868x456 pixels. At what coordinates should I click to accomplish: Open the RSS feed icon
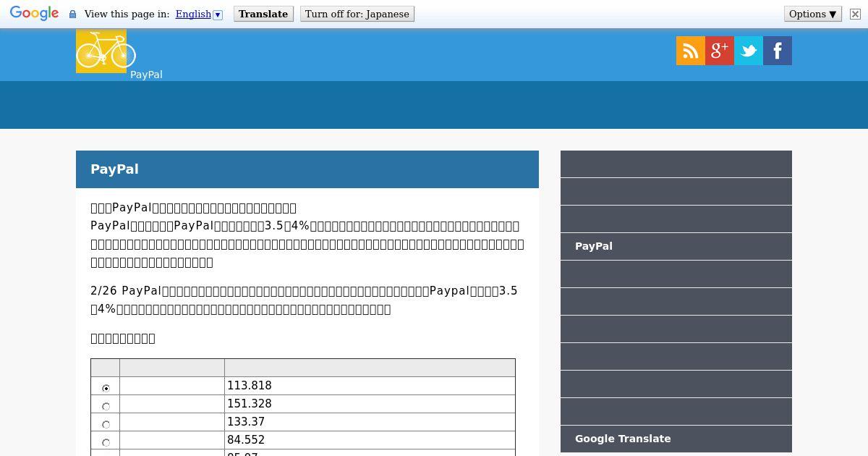click(691, 51)
